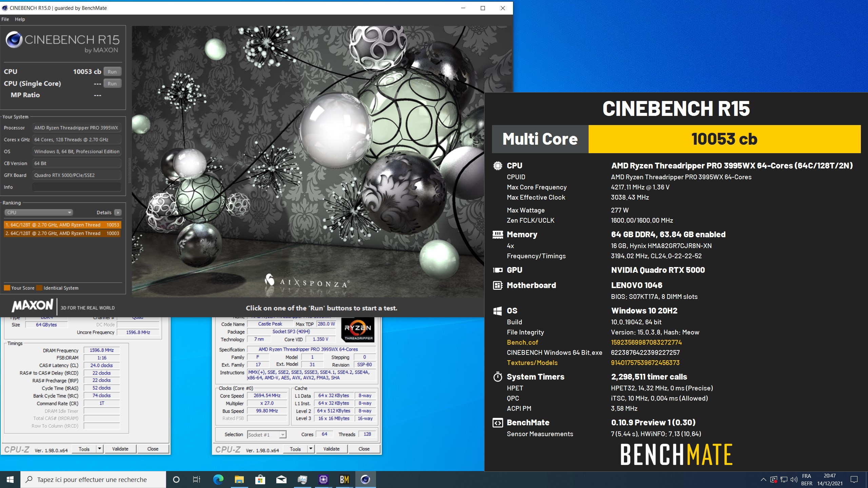This screenshot has width=868, height=488.
Task: Open Microsoft Store from the taskbar
Action: (260, 480)
